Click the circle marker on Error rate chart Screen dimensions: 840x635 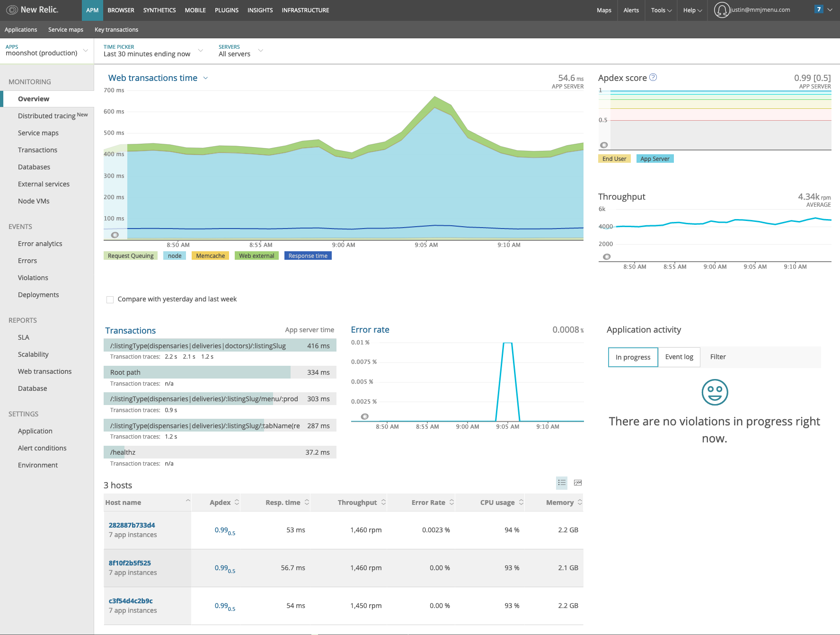tap(364, 417)
